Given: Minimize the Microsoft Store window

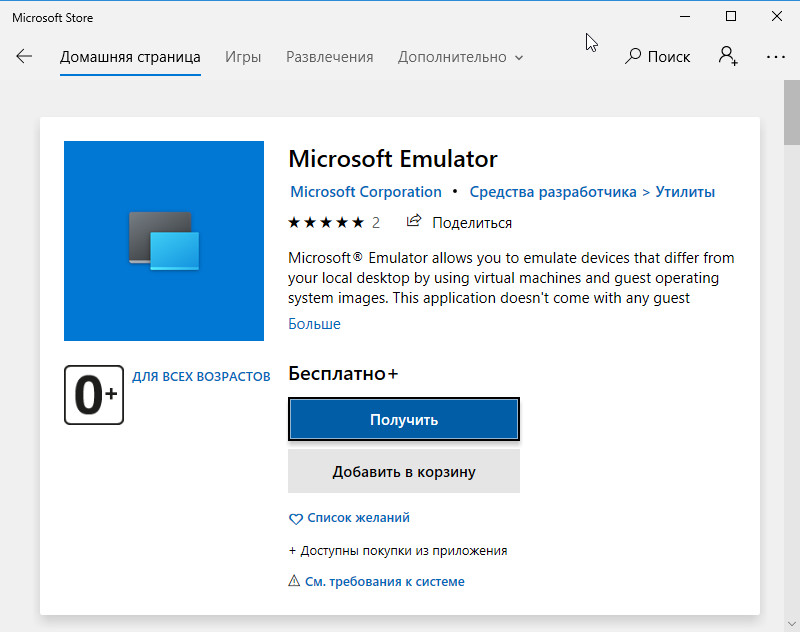Looking at the screenshot, I should (685, 16).
